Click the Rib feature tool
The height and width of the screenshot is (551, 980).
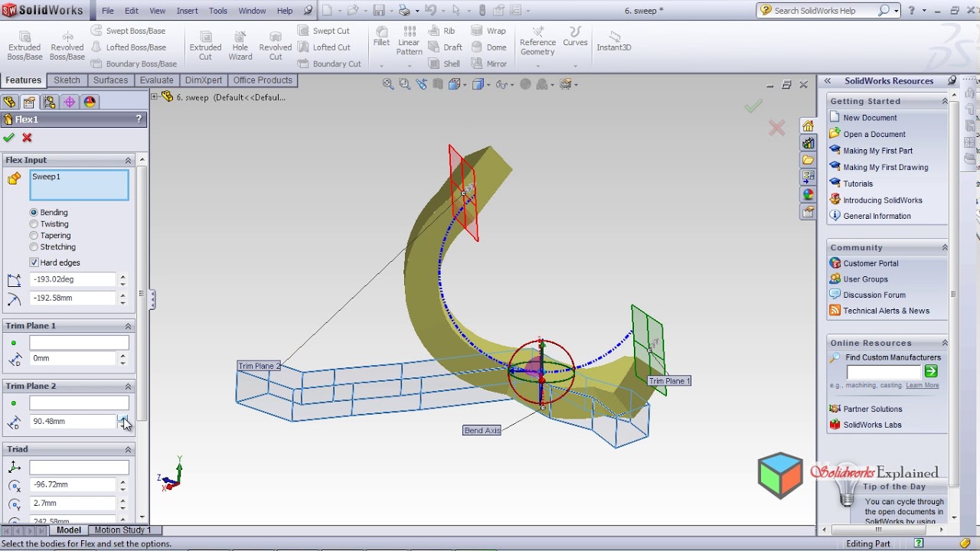click(442, 31)
